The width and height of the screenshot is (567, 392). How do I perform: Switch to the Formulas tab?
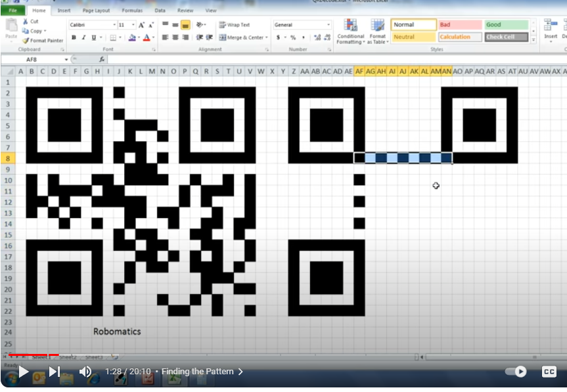132,11
